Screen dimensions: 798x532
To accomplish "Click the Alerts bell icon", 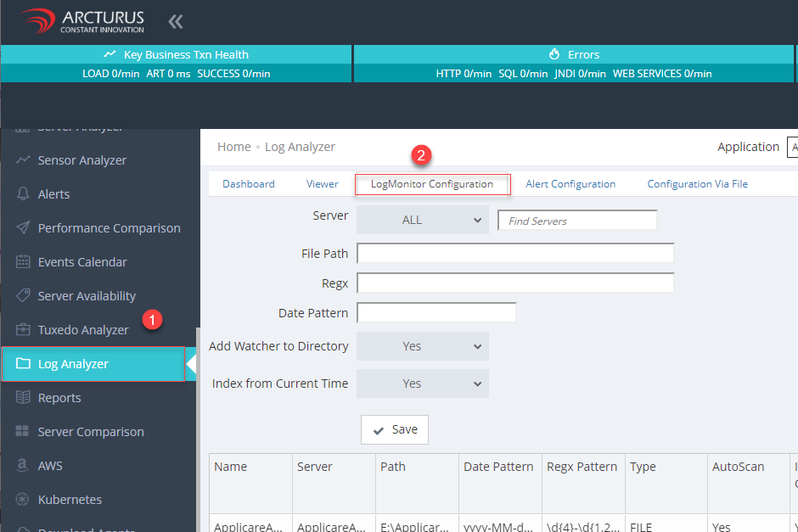I will coord(23,194).
